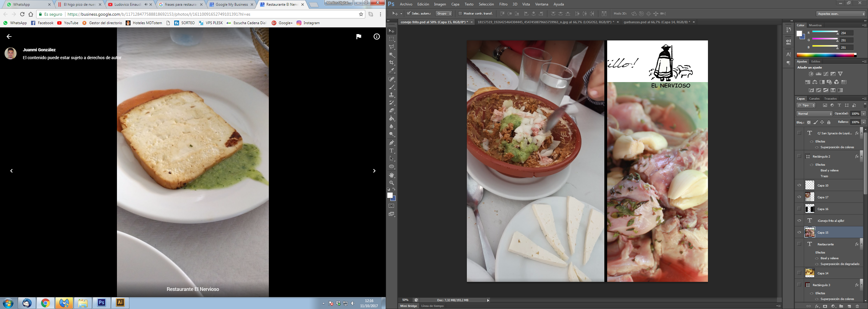Open the Aspectos esen. workspace dropdown

pyautogui.click(x=840, y=14)
